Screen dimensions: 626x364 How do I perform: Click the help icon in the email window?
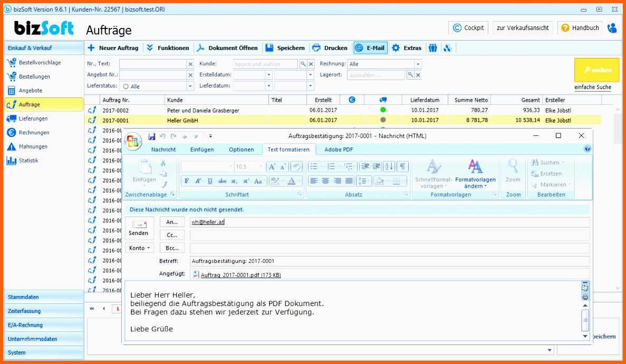coord(588,149)
